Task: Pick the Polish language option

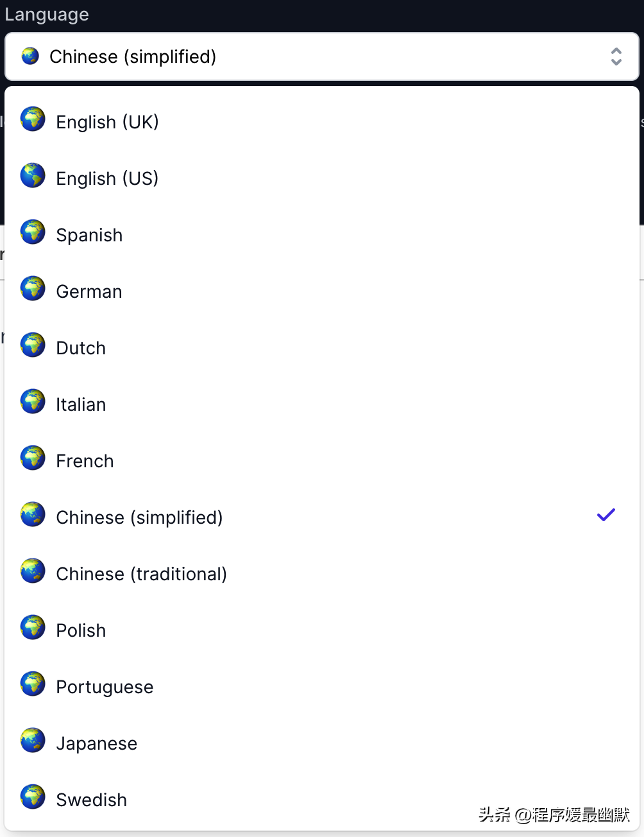Action: (x=81, y=630)
